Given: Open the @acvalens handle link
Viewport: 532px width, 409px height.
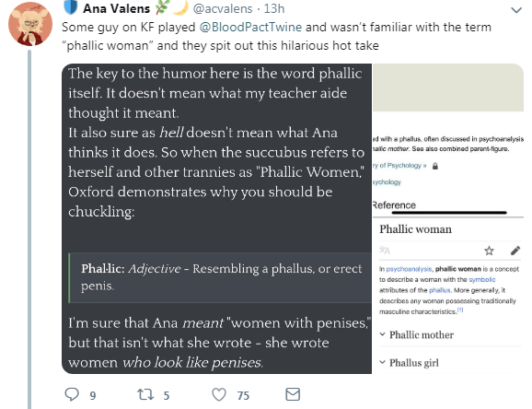Looking at the screenshot, I should (x=223, y=8).
